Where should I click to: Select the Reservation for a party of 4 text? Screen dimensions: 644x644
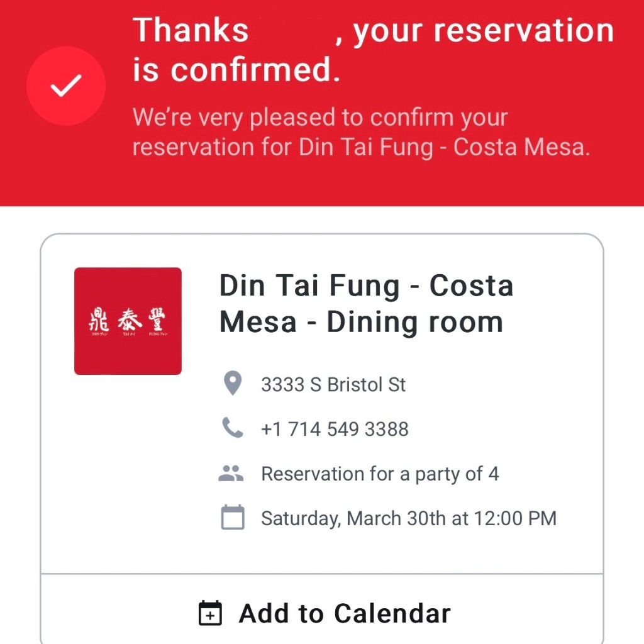[380, 474]
